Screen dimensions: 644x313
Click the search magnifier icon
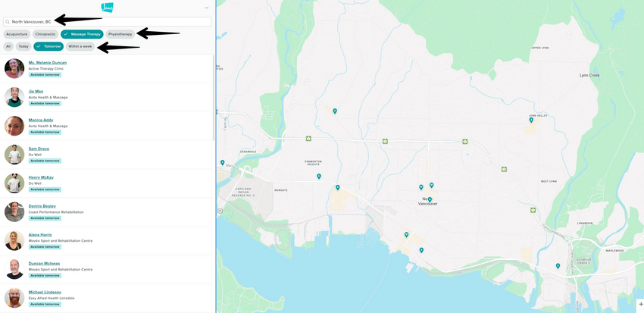(x=8, y=22)
